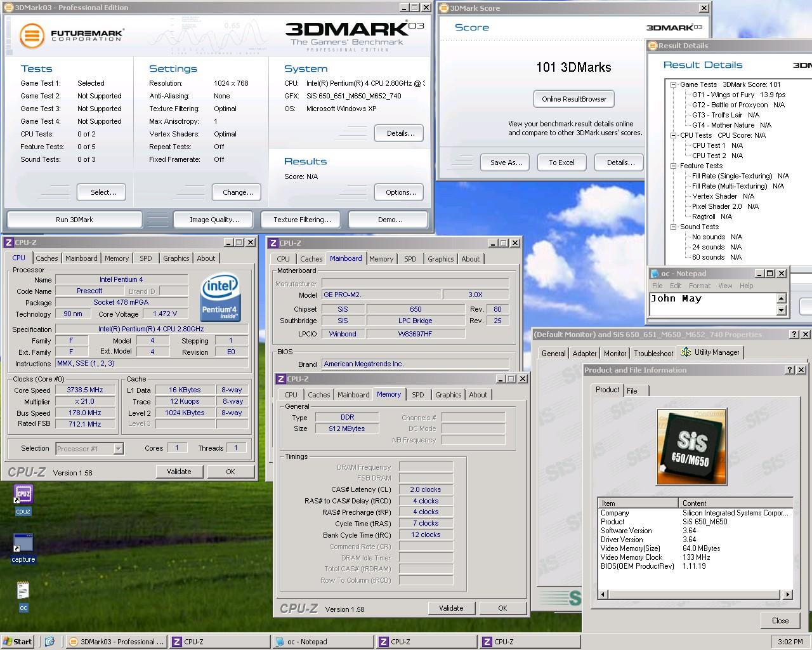Select Ragtroll result row
Viewport: 812px width, 650px height.
[712, 216]
